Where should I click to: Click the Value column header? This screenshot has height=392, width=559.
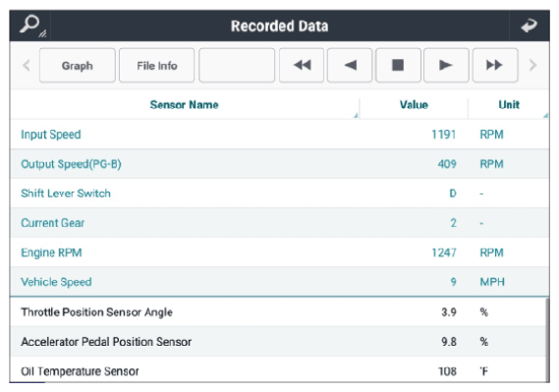pyautogui.click(x=414, y=105)
